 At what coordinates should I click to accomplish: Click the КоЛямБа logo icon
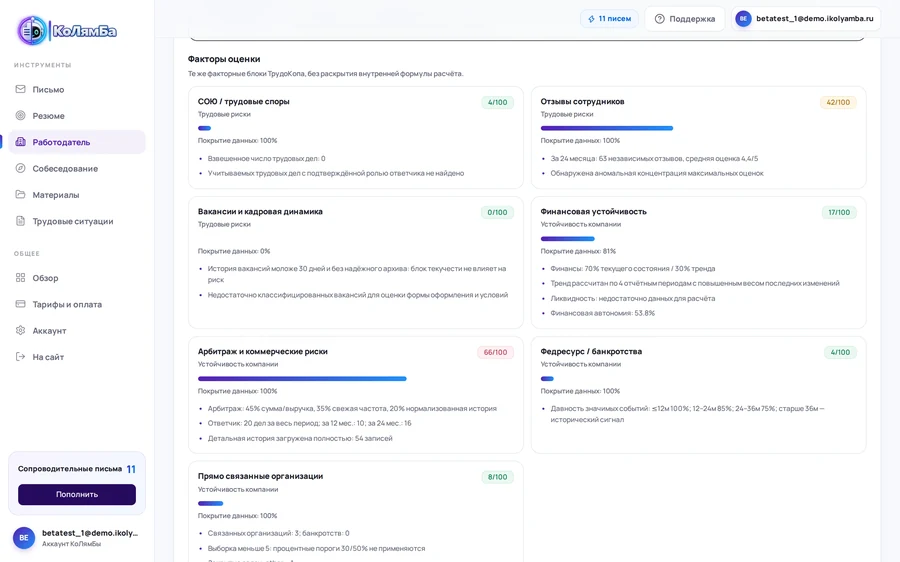click(32, 30)
